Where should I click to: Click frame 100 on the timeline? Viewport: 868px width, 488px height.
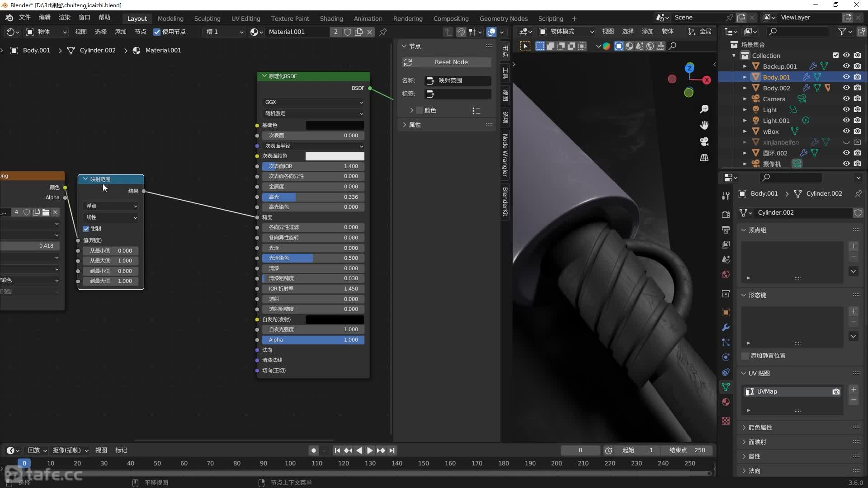tap(290, 463)
